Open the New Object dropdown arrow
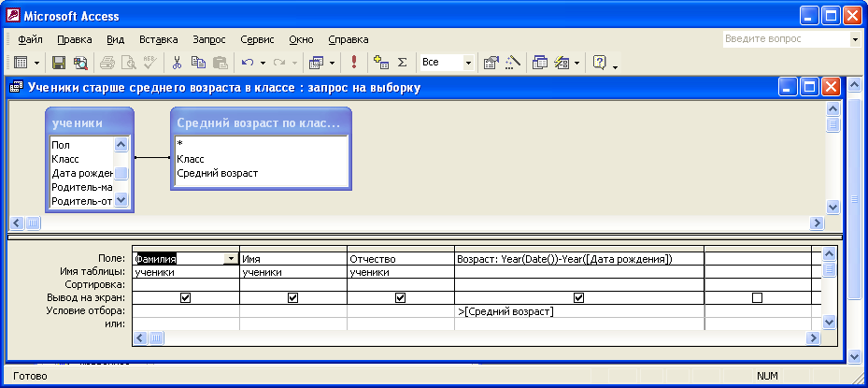 576,64
